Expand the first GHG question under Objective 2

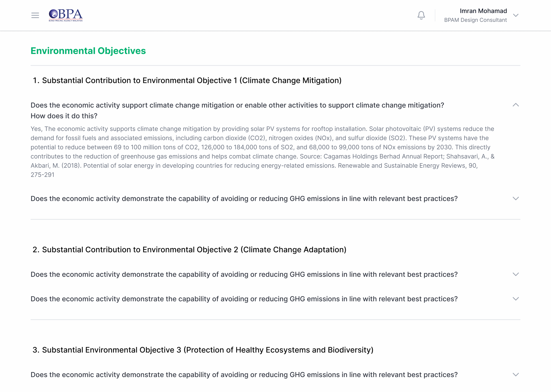coord(516,274)
